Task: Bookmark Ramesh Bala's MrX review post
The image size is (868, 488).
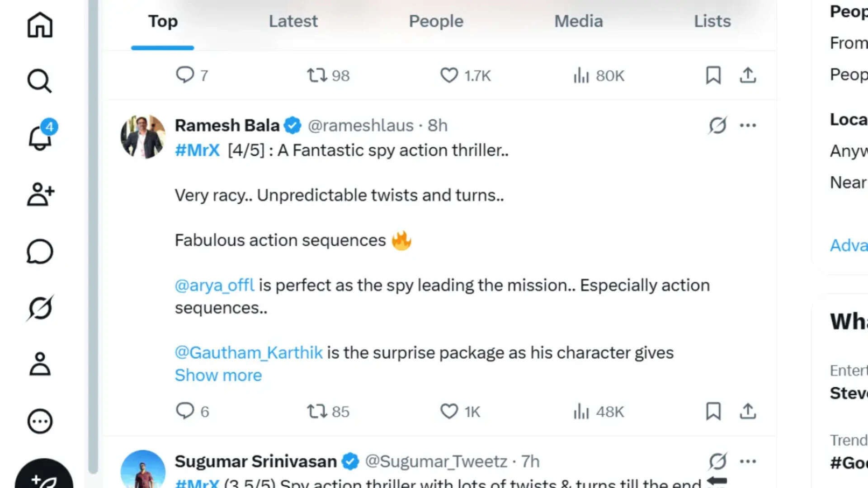Action: pos(713,411)
